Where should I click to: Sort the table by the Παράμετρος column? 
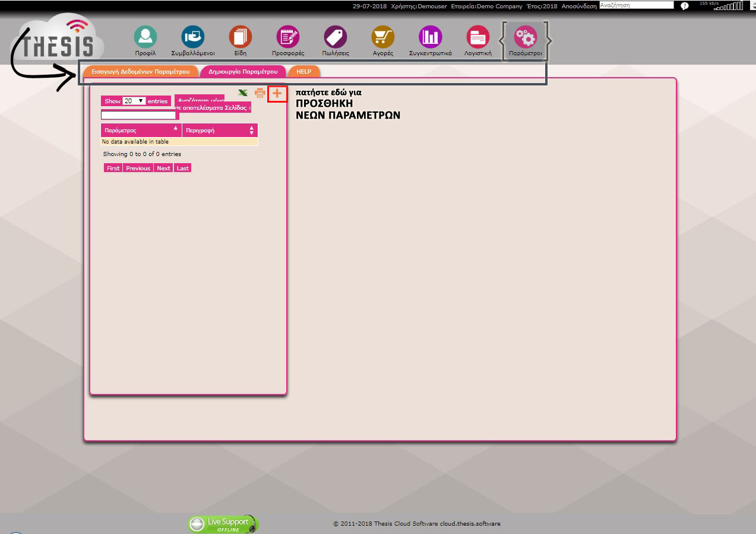141,130
